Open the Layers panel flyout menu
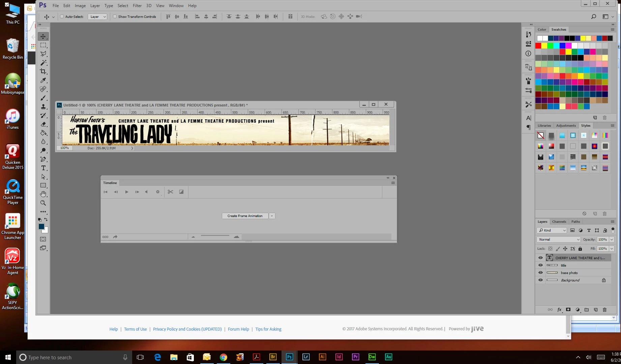The image size is (621, 364). [612, 222]
